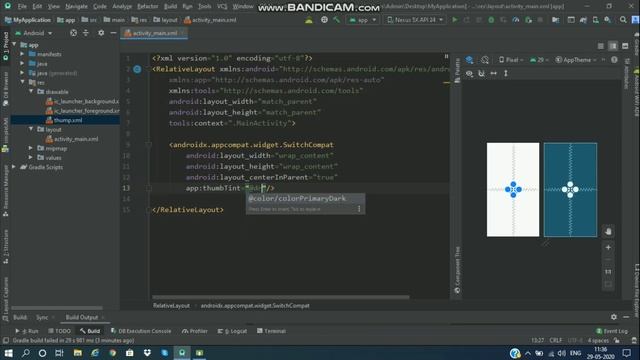Click the scroll-from-source target icon in Project panel
This screenshot has height=360, width=640.
[x=73, y=33]
